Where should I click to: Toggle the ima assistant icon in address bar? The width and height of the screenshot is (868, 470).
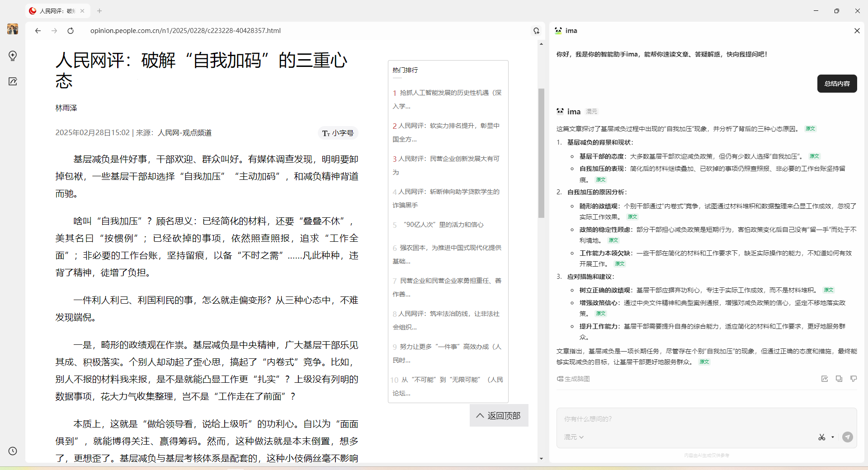coord(536,31)
